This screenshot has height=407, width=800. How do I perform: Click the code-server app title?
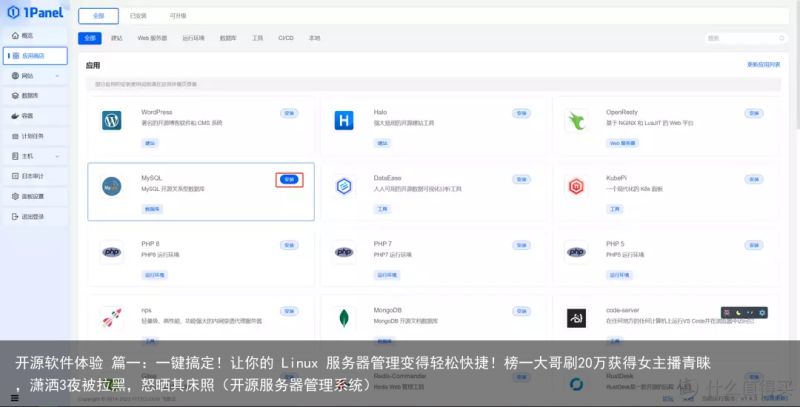pos(622,310)
